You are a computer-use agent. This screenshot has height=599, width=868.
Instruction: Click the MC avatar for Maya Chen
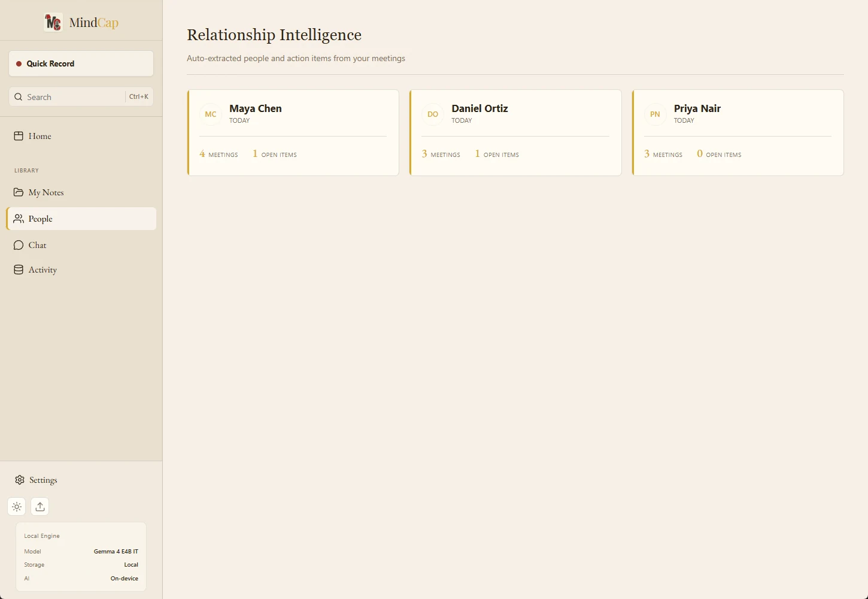point(211,114)
